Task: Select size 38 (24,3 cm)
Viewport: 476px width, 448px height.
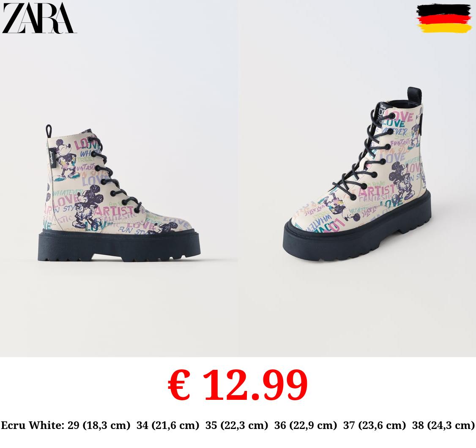Action: pyautogui.click(x=443, y=425)
